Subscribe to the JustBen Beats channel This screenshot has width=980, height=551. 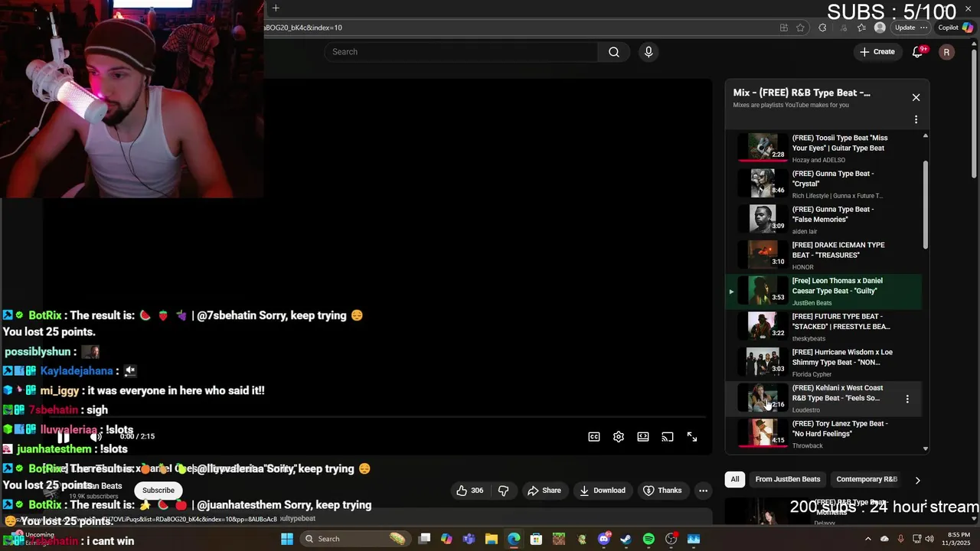point(158,491)
